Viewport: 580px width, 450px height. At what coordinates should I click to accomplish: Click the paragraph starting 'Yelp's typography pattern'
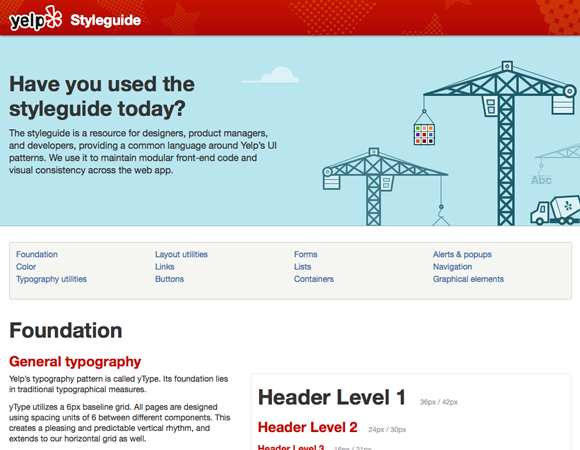pyautogui.click(x=118, y=384)
